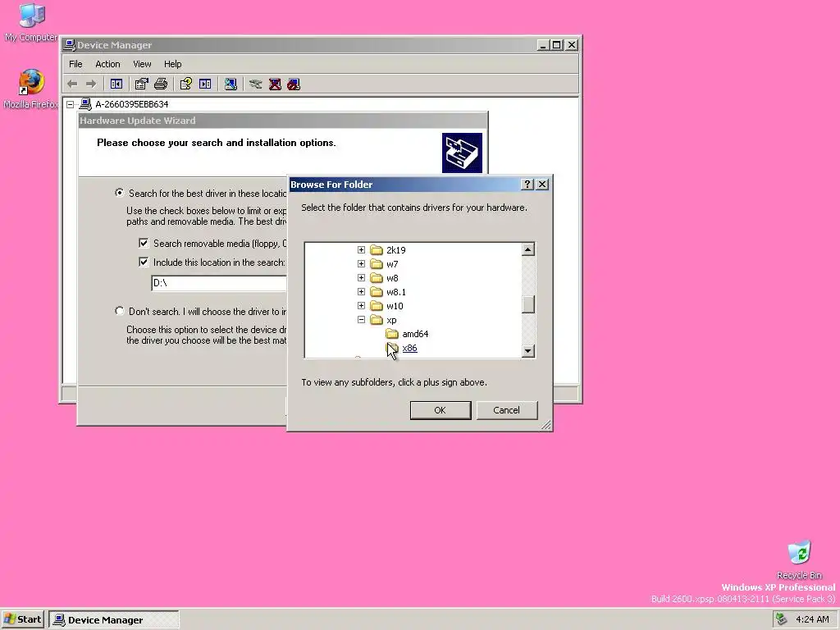Open the Help menu
The width and height of the screenshot is (840, 630).
pyautogui.click(x=172, y=64)
